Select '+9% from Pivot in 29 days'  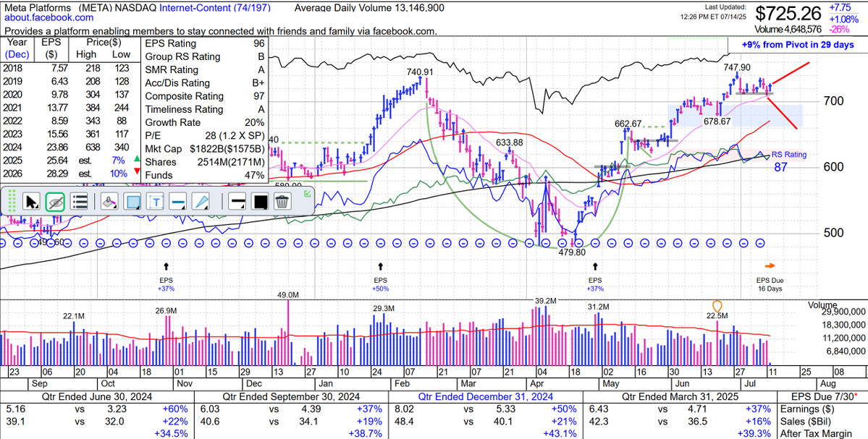tap(799, 45)
